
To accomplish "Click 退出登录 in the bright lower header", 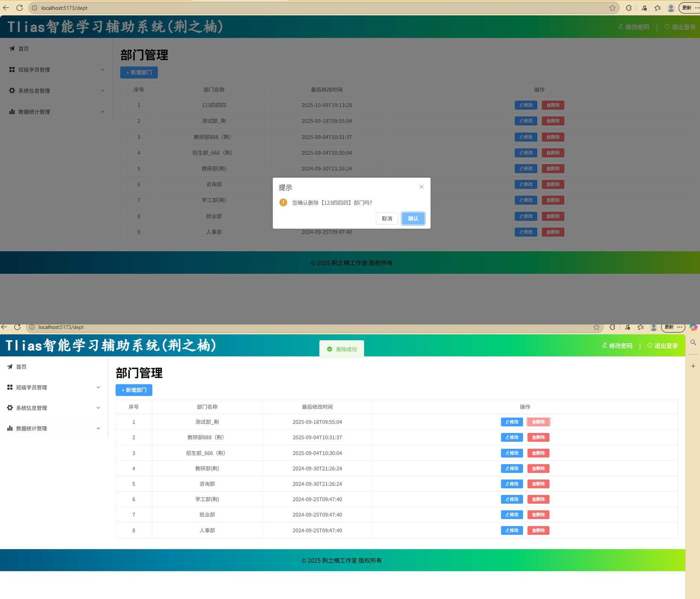I will [x=663, y=346].
